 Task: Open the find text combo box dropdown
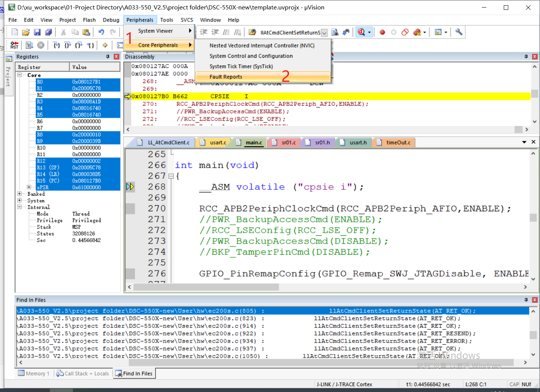coord(324,33)
